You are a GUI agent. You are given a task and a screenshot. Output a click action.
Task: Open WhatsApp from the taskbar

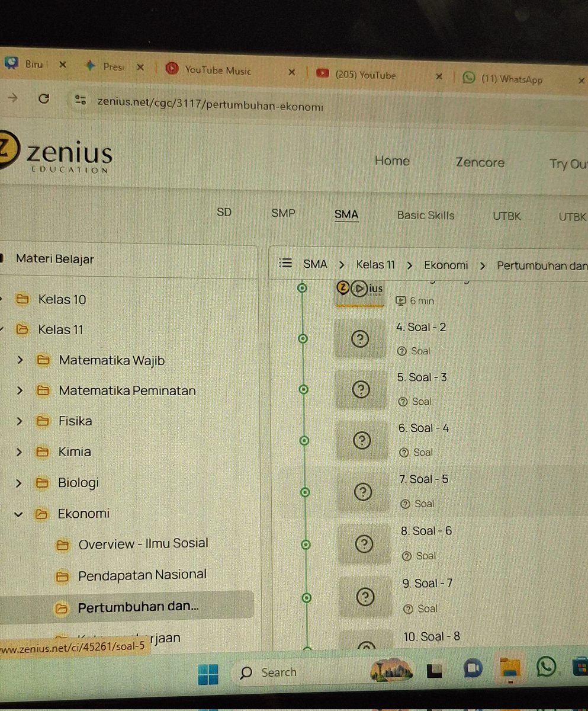coord(545,668)
